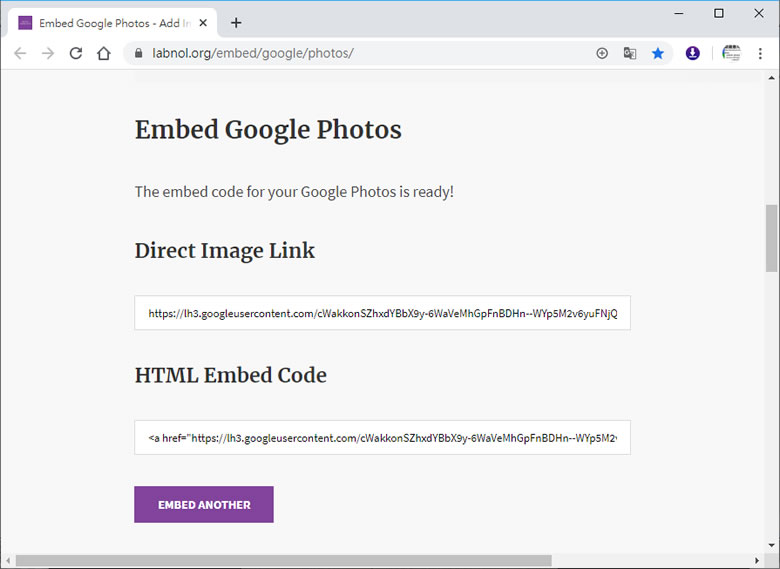Viewport: 780px width, 569px height.
Task: Reload the current page
Action: [x=76, y=54]
